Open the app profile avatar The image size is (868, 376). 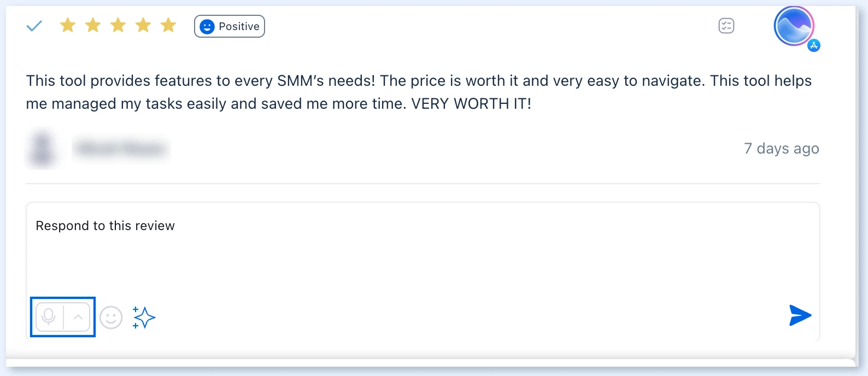click(x=794, y=26)
